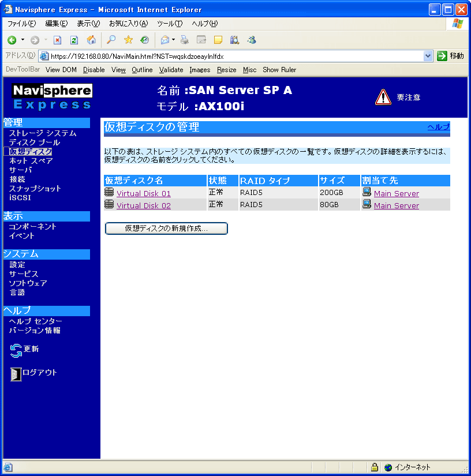Viewport: 471px width, 476px height.
Task: Click inside the address URL field
Action: [x=231, y=56]
